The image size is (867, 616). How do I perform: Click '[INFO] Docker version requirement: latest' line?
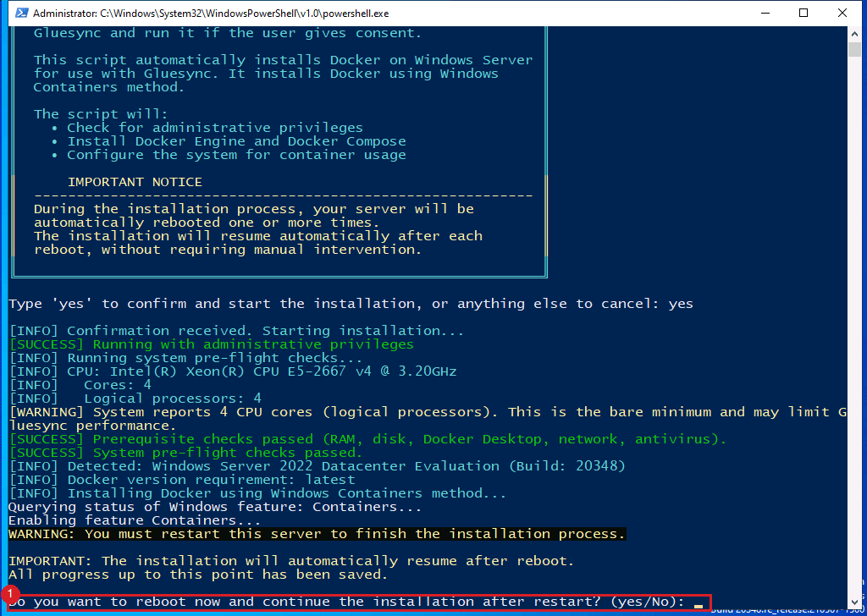coord(182,480)
